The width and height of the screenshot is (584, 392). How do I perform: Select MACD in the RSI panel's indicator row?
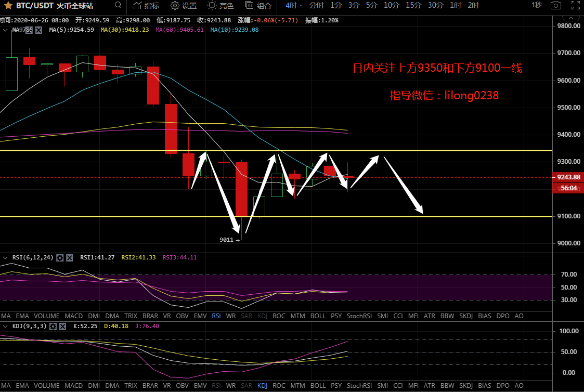[x=73, y=316]
